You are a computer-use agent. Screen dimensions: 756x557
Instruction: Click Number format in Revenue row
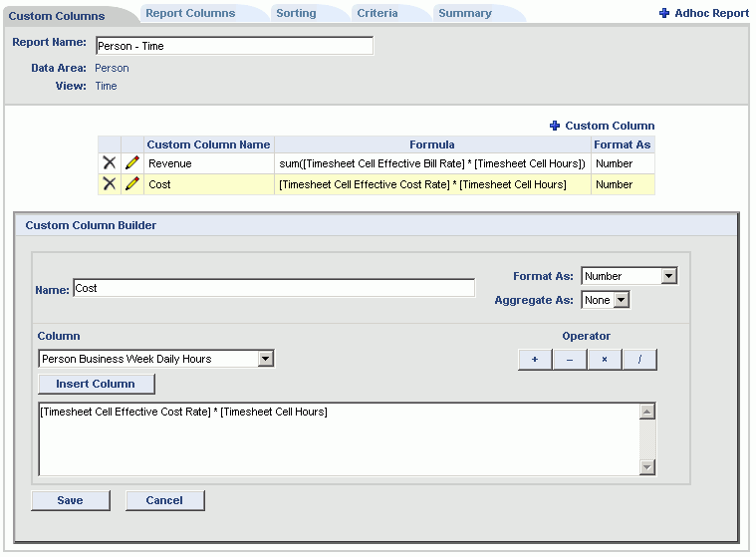tap(614, 163)
